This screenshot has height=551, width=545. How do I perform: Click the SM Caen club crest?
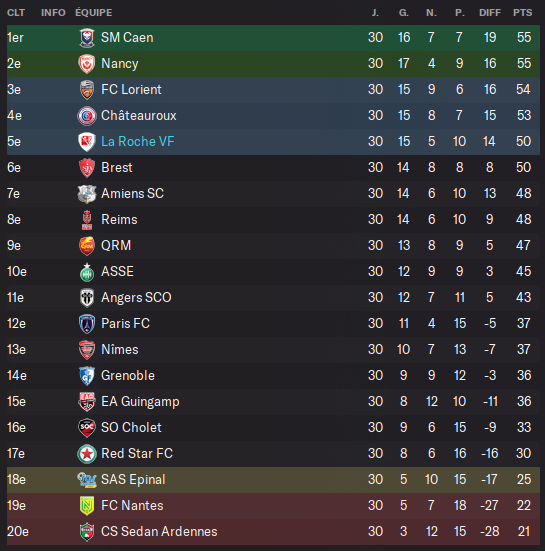click(87, 38)
